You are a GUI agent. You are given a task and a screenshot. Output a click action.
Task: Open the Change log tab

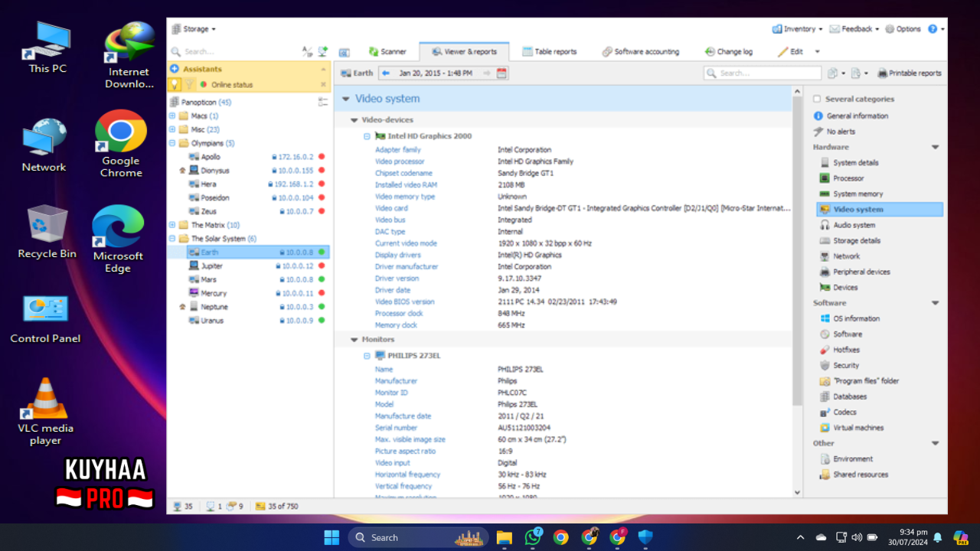click(x=728, y=52)
